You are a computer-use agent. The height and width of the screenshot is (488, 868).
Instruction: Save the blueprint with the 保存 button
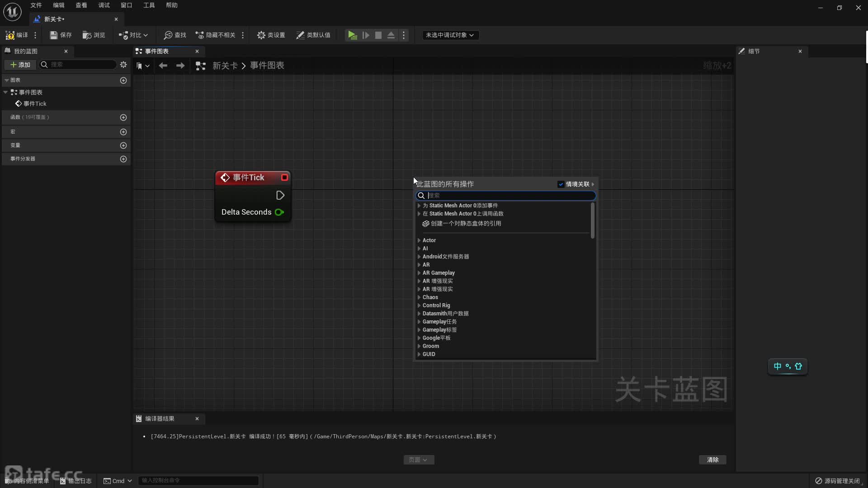(x=61, y=35)
